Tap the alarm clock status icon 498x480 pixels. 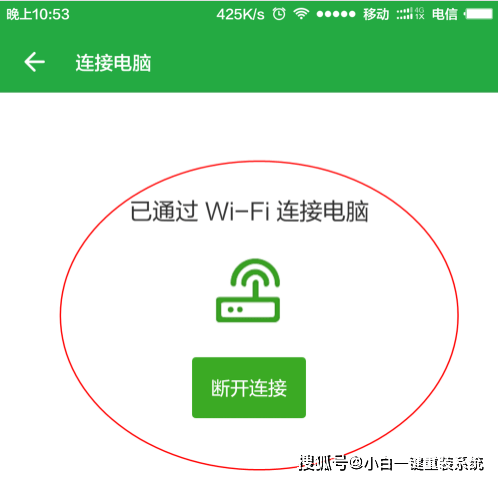(x=279, y=14)
